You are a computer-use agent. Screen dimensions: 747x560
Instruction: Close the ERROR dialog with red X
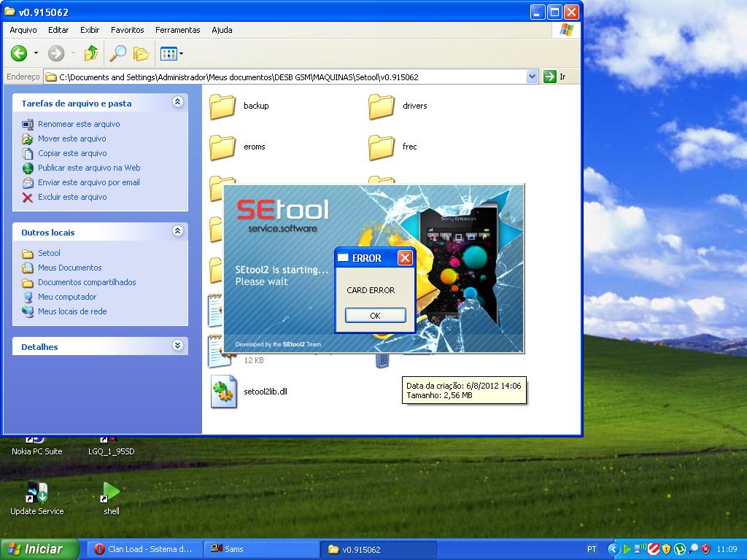pos(405,257)
